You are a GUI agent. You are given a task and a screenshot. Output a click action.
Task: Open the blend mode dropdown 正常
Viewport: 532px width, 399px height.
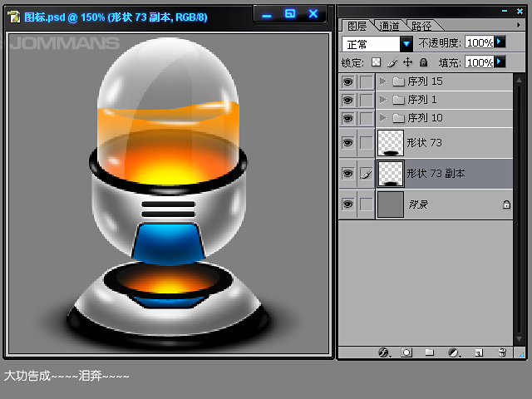pyautogui.click(x=406, y=43)
